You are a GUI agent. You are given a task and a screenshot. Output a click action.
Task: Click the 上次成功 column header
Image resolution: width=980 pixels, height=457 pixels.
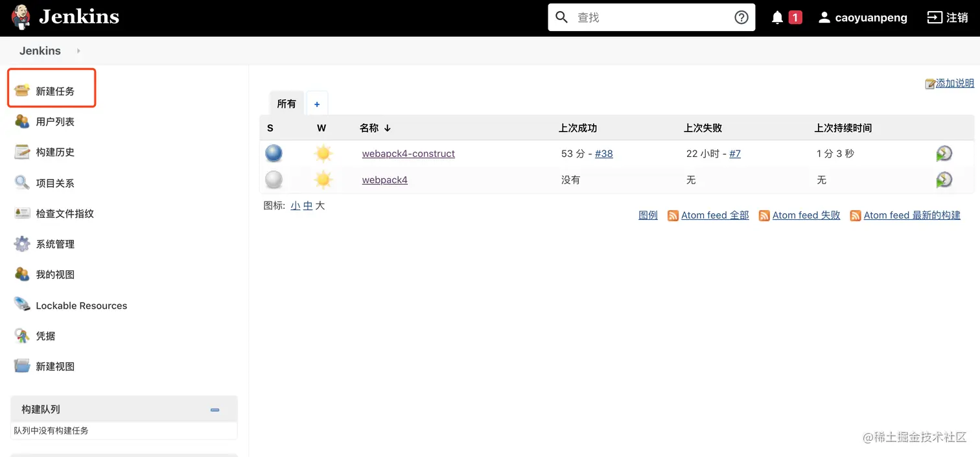click(577, 128)
